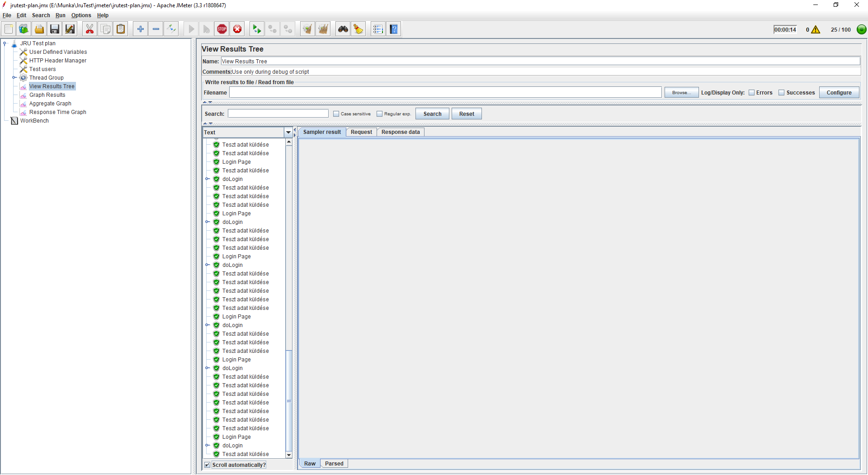
Task: Switch to the Request tab
Action: [361, 132]
